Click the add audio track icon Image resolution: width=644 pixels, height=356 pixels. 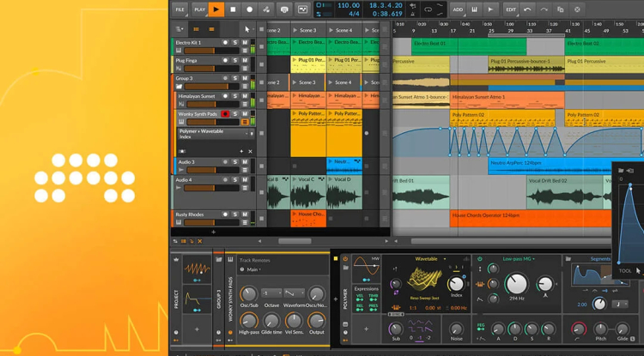coord(490,9)
